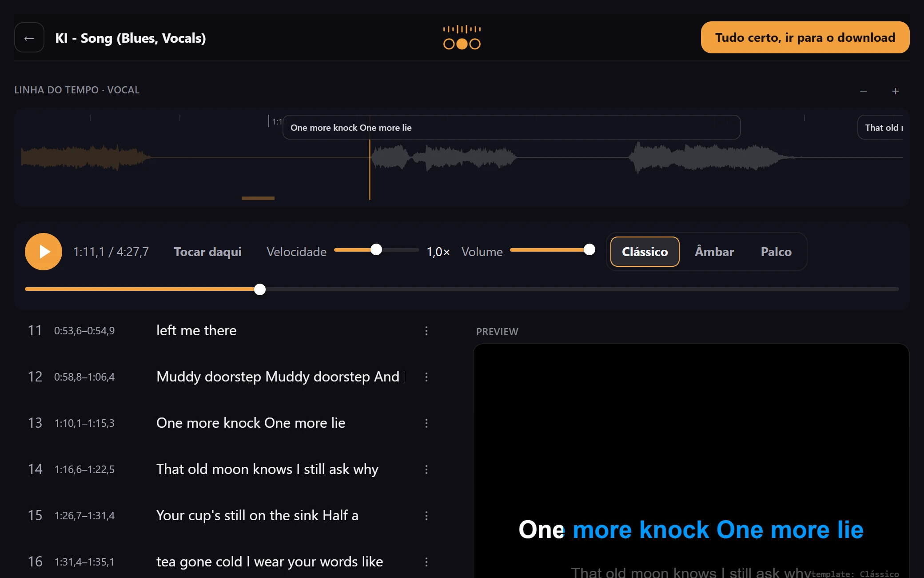This screenshot has width=924, height=578.
Task: Click the time display 1:11,1 / 4:27,7
Action: [x=111, y=252]
